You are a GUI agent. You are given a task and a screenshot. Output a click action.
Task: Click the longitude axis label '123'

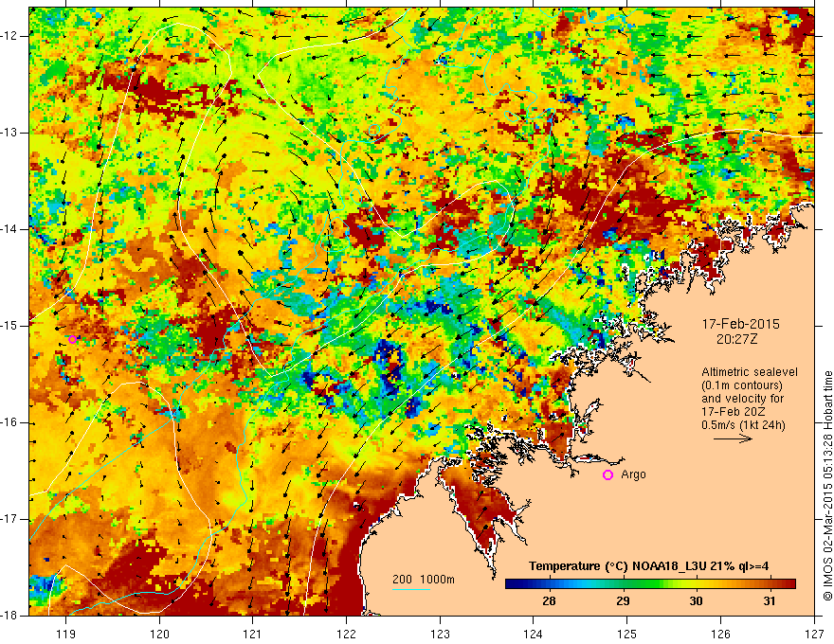click(x=440, y=634)
